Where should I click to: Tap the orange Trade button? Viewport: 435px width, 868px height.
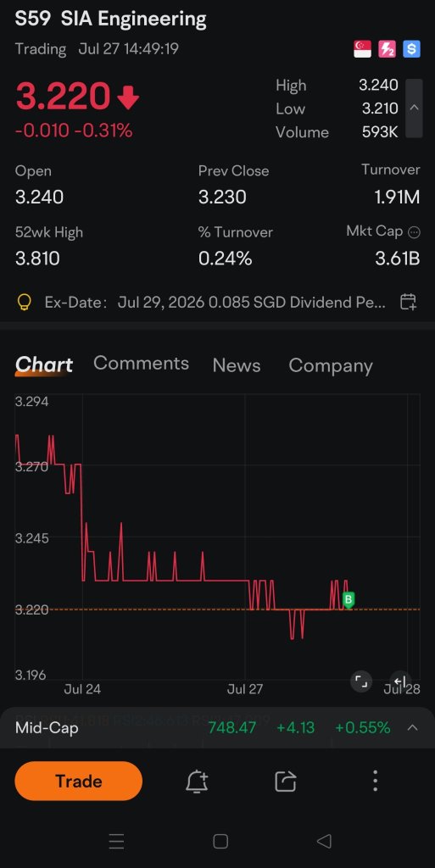pyautogui.click(x=79, y=781)
